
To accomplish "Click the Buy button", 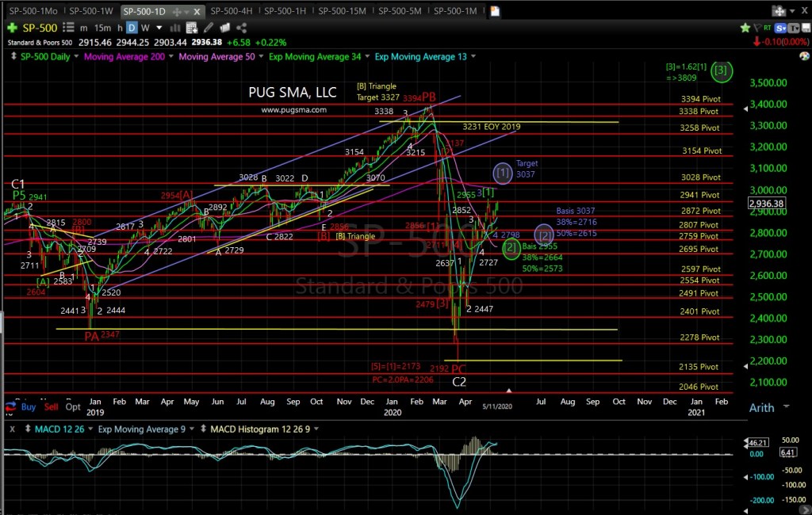I will point(29,406).
